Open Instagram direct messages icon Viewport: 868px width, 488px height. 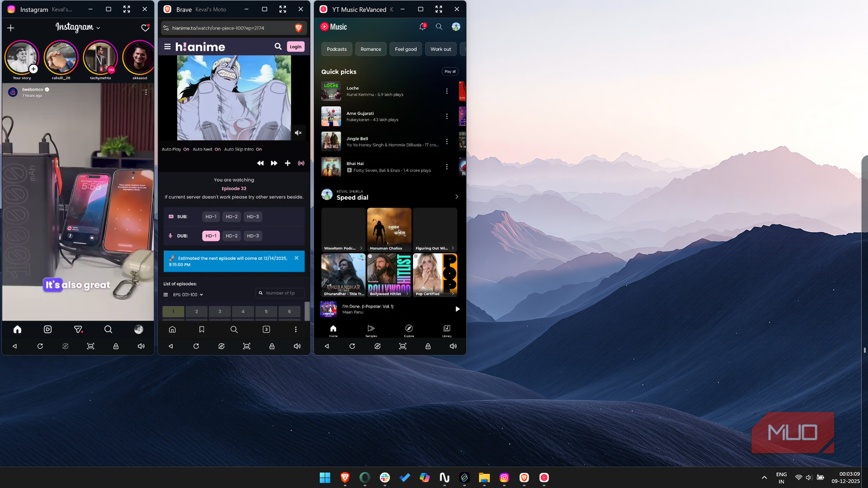click(78, 329)
